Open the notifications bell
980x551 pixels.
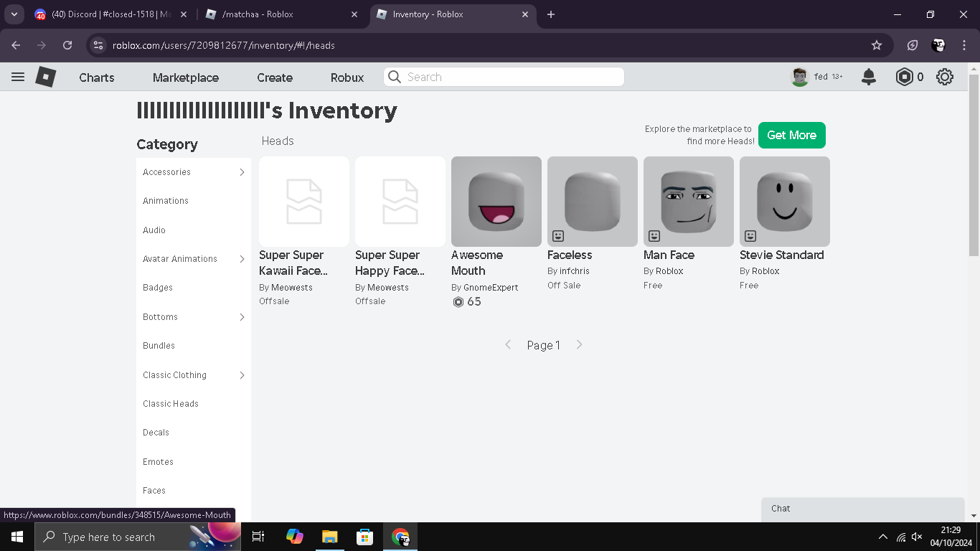click(869, 77)
